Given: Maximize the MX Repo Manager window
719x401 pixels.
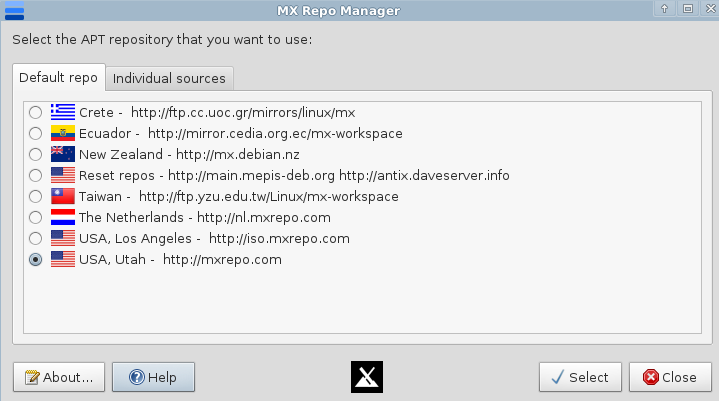Looking at the screenshot, I should pos(688,9).
